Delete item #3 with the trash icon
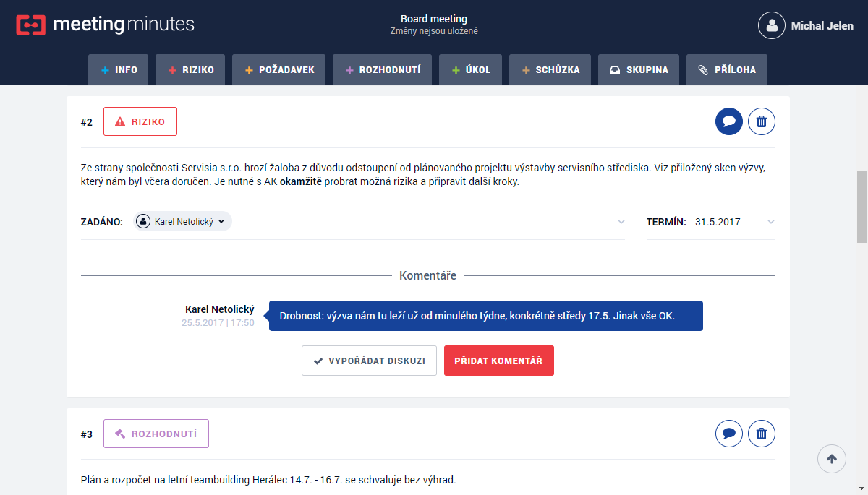 coord(762,434)
